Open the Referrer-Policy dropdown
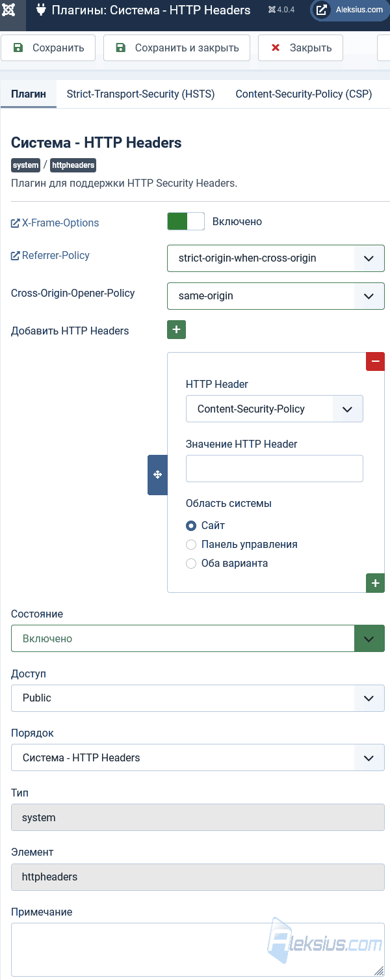This screenshot has width=390, height=980. (276, 258)
